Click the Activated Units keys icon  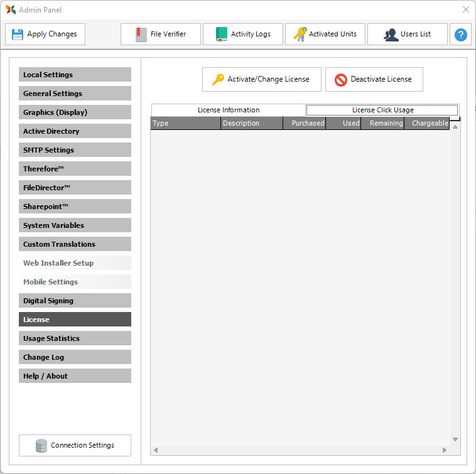click(x=300, y=35)
